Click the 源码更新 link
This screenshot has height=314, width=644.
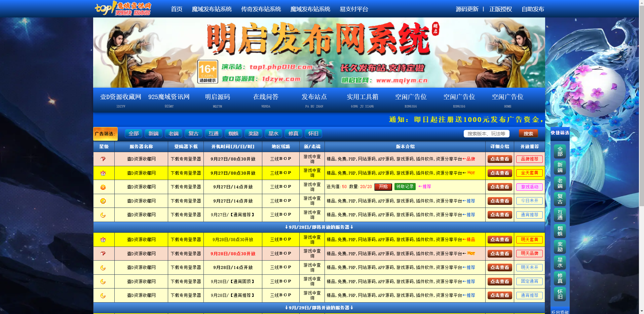tap(467, 9)
